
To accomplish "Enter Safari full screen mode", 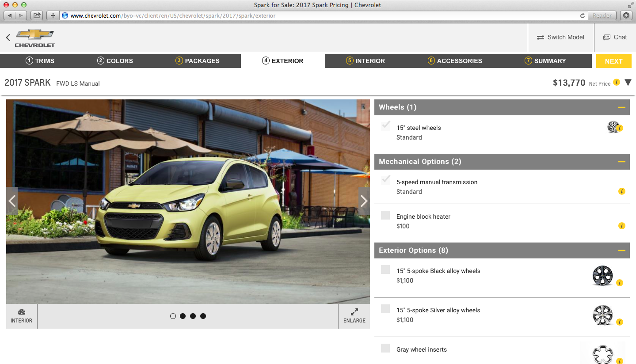I will 631,5.
